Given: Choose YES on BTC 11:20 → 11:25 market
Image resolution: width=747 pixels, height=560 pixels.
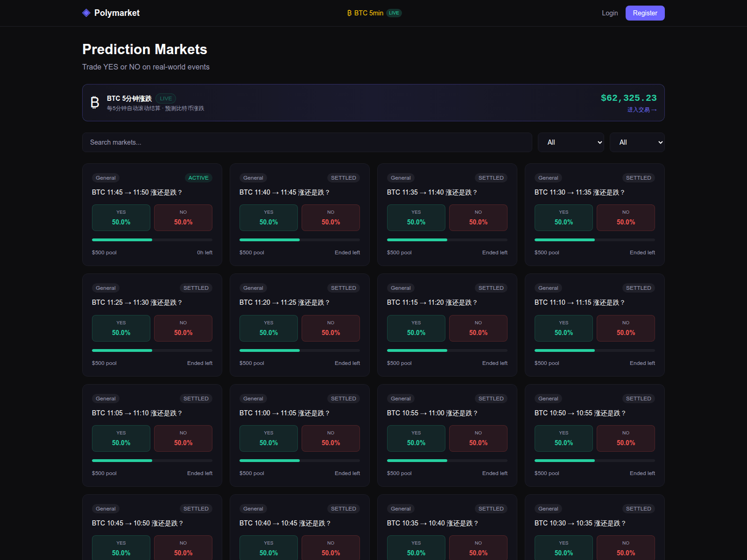Looking at the screenshot, I should 268,328.
